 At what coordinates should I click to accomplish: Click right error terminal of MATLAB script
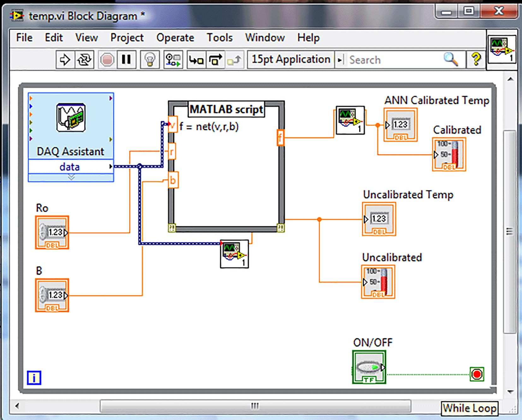click(x=281, y=228)
